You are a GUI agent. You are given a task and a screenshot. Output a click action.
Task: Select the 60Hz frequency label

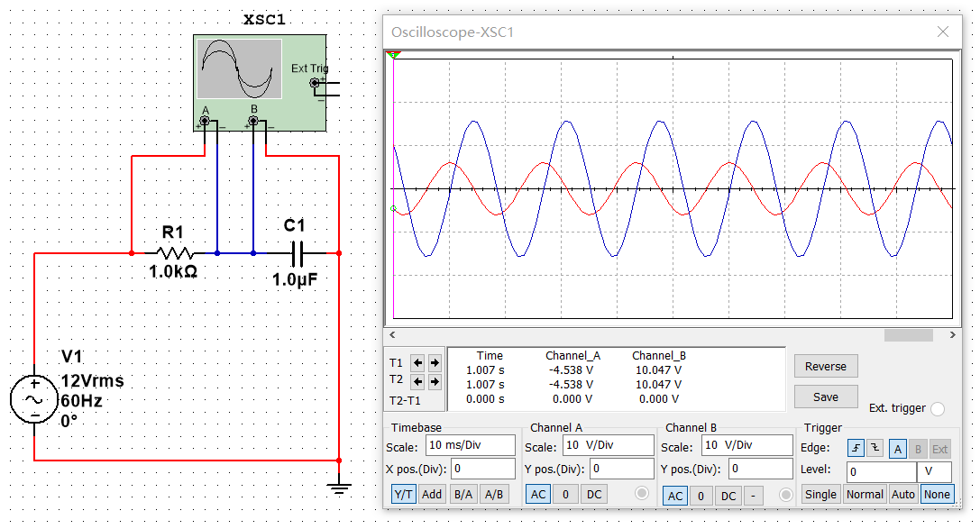click(81, 400)
